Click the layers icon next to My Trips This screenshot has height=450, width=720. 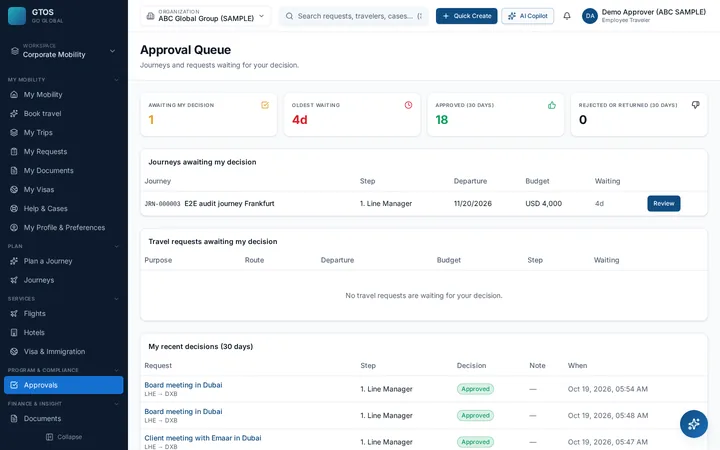click(x=14, y=133)
